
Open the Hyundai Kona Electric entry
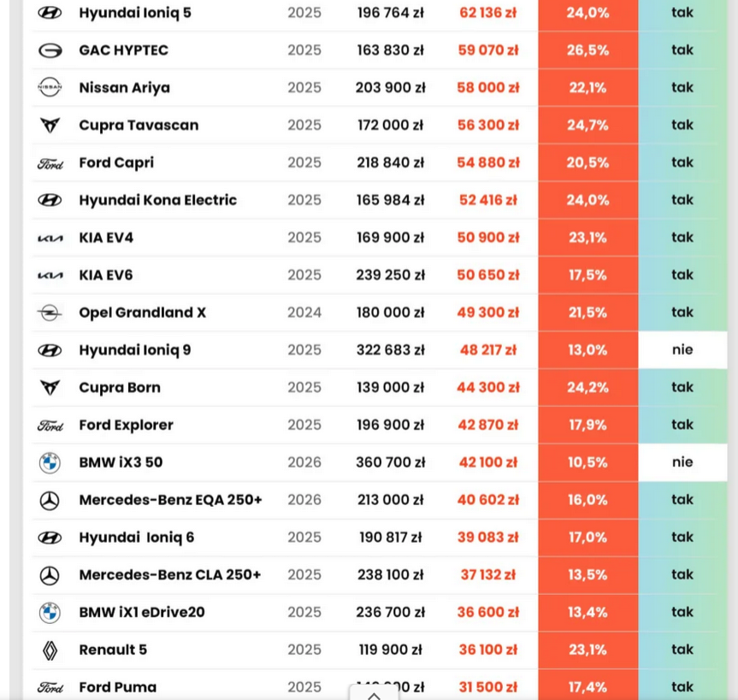pyautogui.click(x=157, y=200)
